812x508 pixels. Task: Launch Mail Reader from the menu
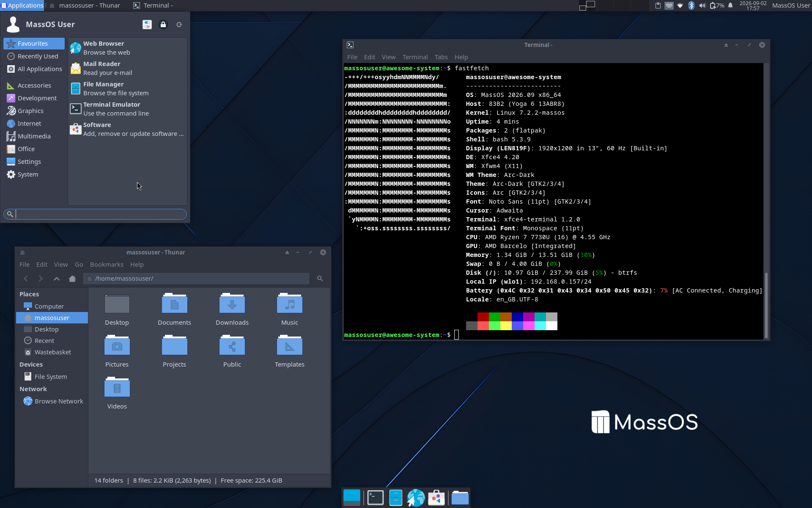click(x=127, y=68)
